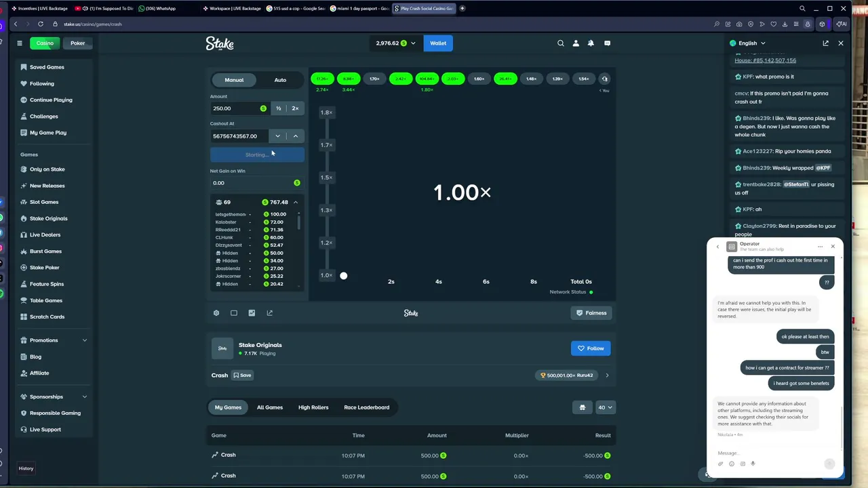
Task: Pop out the chat panel
Action: 825,43
